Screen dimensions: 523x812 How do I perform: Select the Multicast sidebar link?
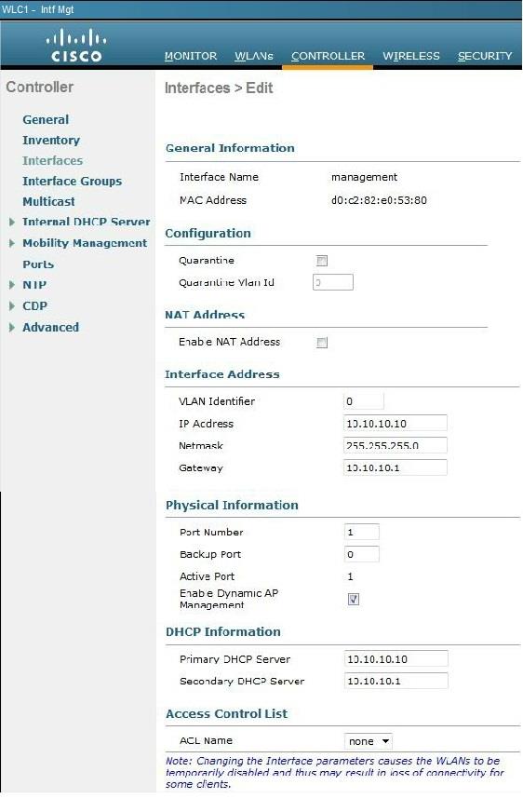tap(48, 201)
